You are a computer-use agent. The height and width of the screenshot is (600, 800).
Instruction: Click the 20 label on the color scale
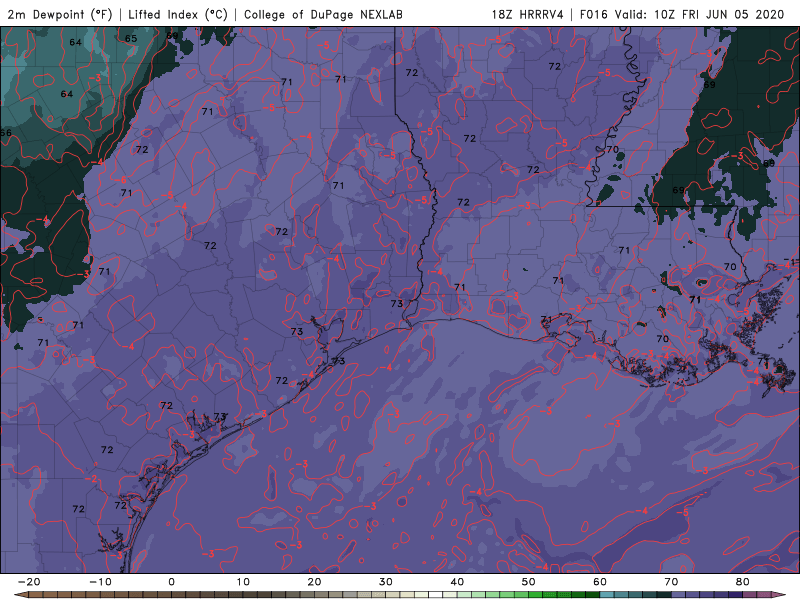click(314, 582)
